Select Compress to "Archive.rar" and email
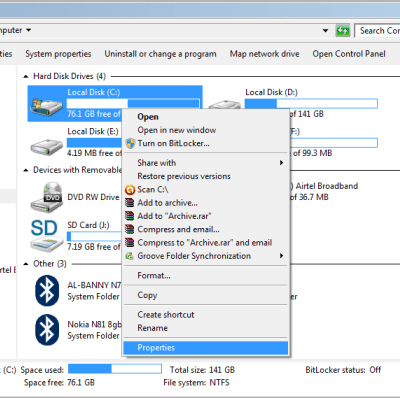Image resolution: width=400 pixels, height=398 pixels. [x=205, y=243]
